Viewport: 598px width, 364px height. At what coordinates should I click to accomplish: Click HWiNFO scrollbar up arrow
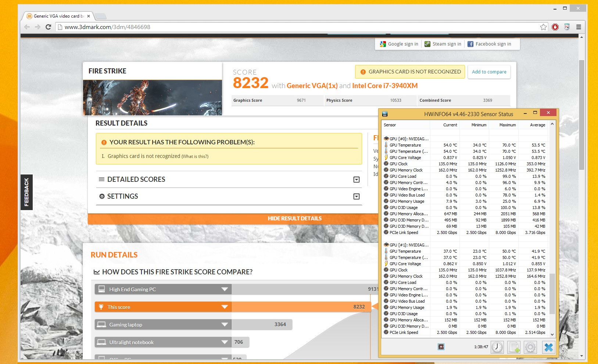(x=552, y=124)
